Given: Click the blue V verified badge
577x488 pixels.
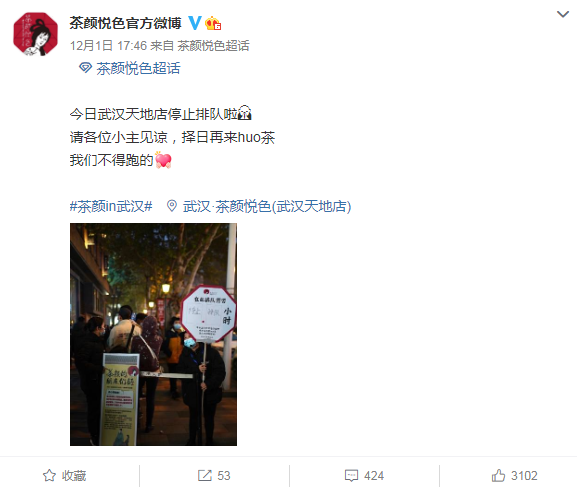Looking at the screenshot, I should pos(195,23).
